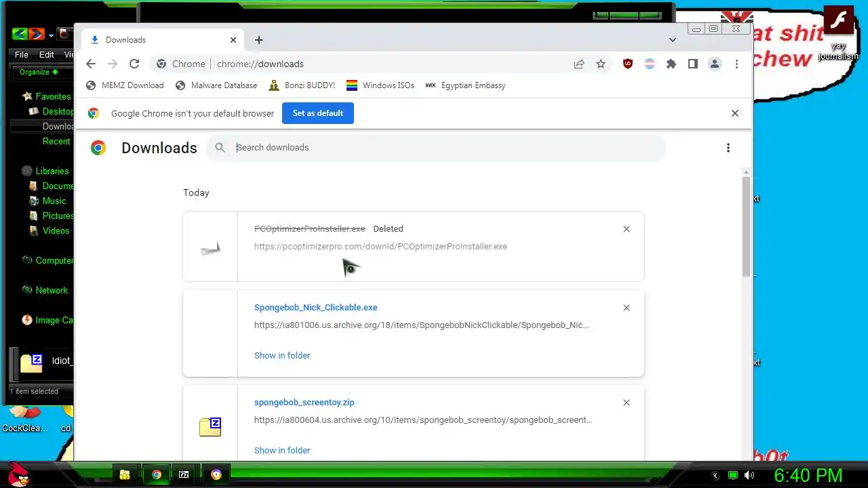
Task: Open the CockClea... desktop icon
Action: coord(25,419)
